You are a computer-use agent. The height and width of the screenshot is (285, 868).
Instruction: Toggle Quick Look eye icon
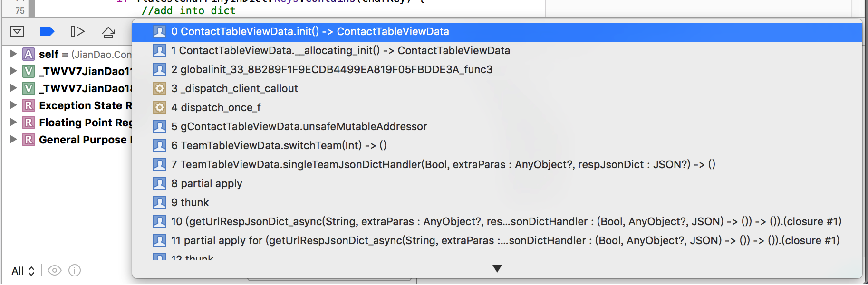coord(55,270)
